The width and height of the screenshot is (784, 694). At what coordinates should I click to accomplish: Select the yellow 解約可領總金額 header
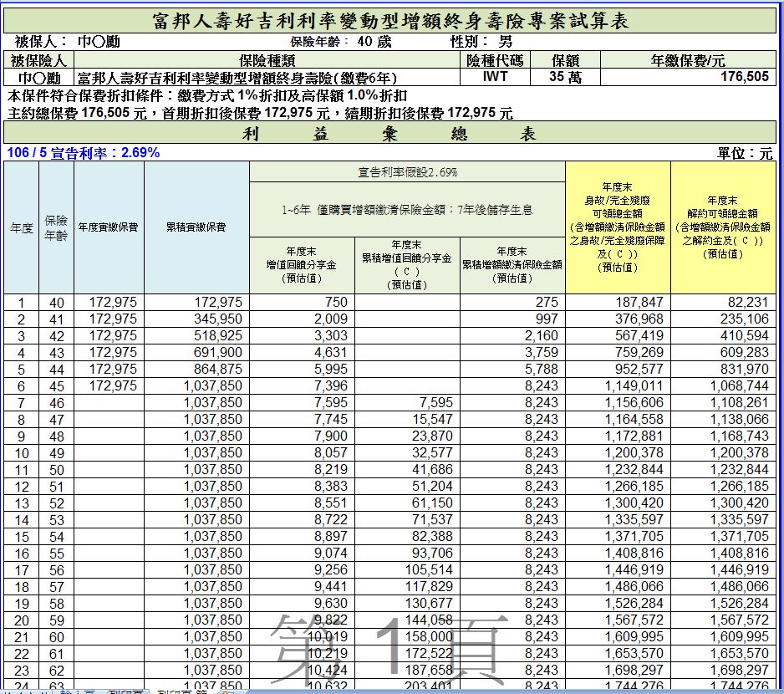tap(723, 227)
